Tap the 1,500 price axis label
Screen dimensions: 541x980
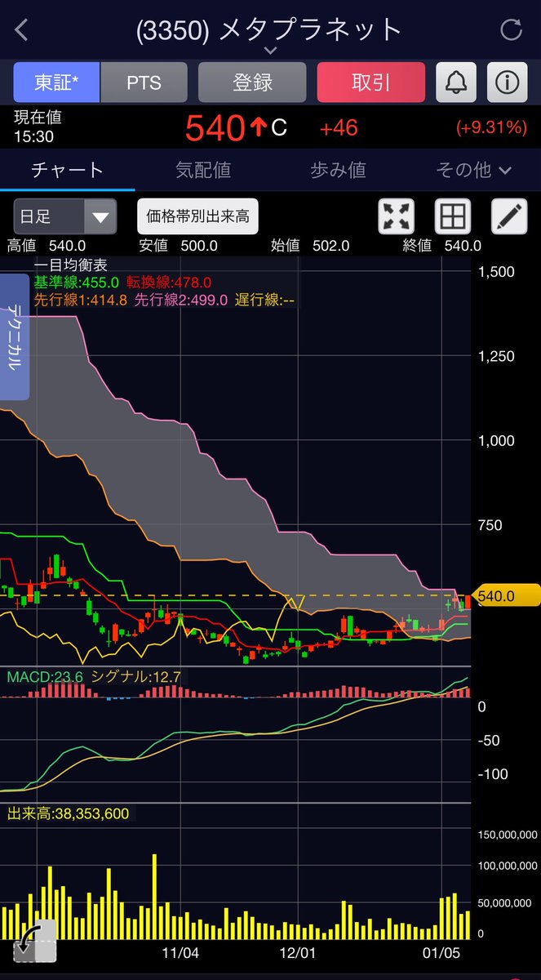pos(497,271)
